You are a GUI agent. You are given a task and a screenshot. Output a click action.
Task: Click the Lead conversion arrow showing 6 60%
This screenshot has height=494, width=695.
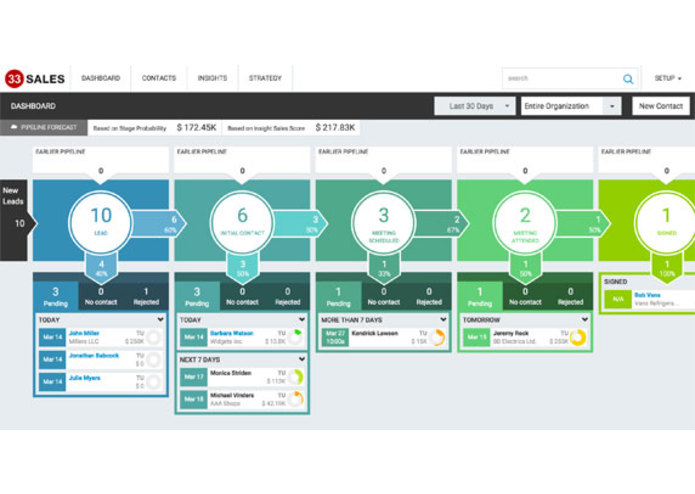[160, 224]
